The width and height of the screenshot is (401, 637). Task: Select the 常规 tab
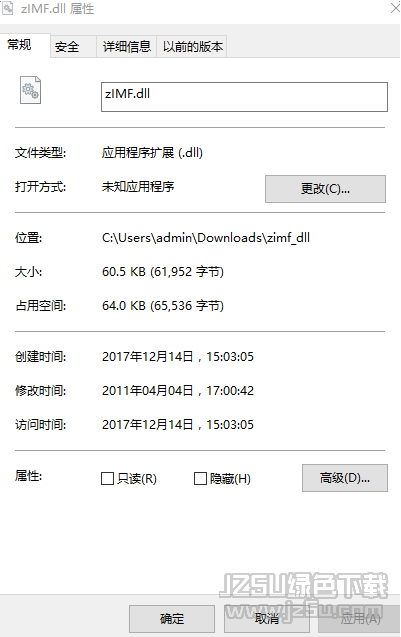tap(20, 45)
